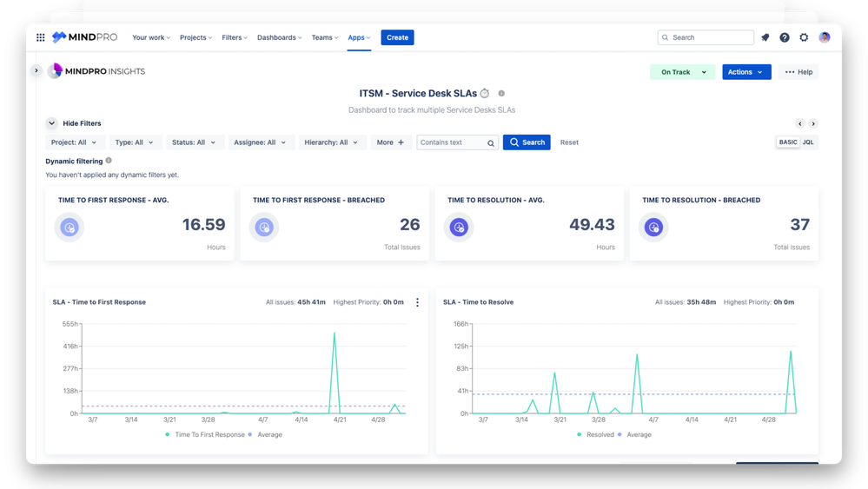Open the settings gear icon
The height and width of the screenshot is (489, 868).
coord(804,37)
